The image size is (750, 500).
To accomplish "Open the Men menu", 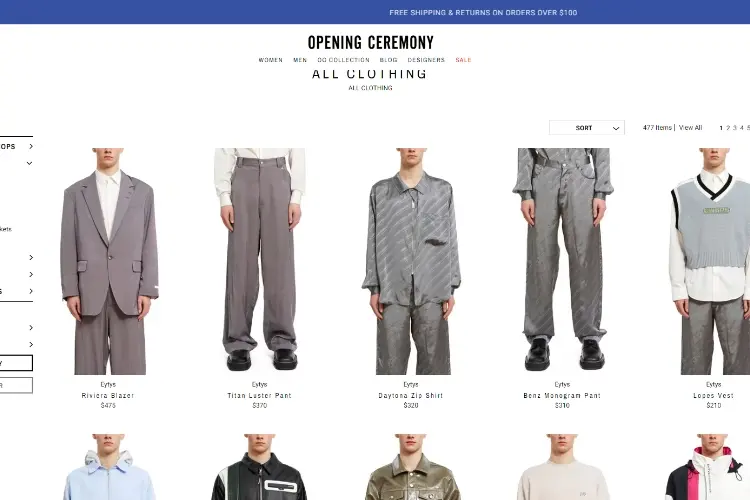I will click(x=300, y=60).
